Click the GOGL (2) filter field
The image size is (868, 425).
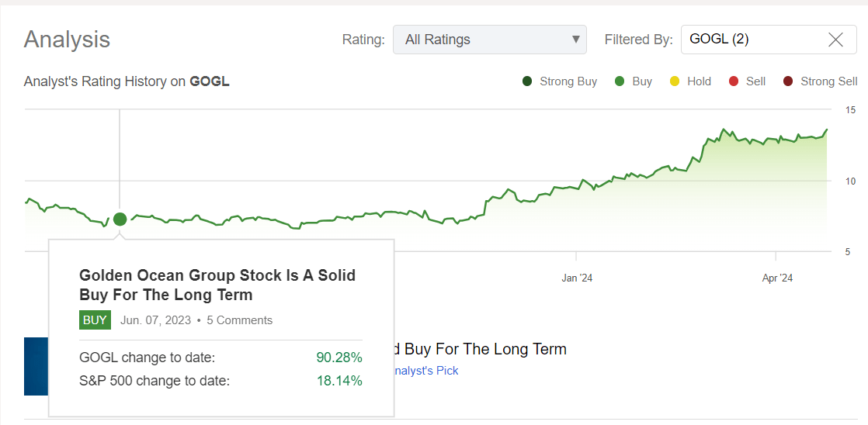[769, 40]
